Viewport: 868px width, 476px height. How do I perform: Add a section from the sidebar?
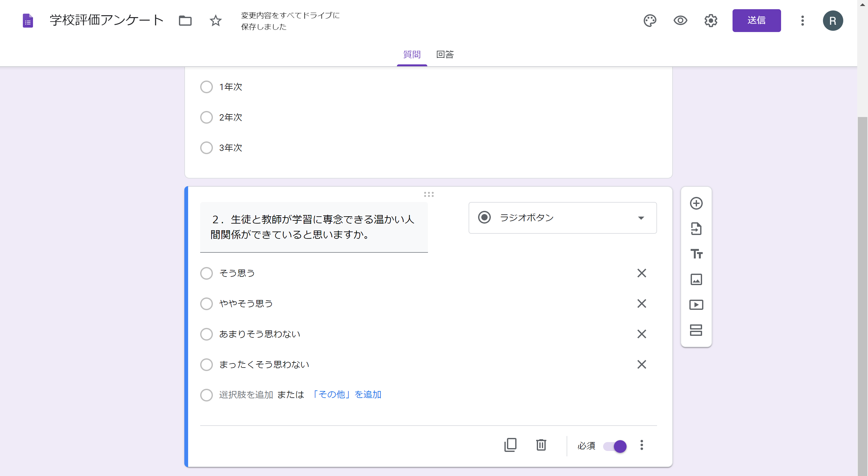tap(696, 330)
